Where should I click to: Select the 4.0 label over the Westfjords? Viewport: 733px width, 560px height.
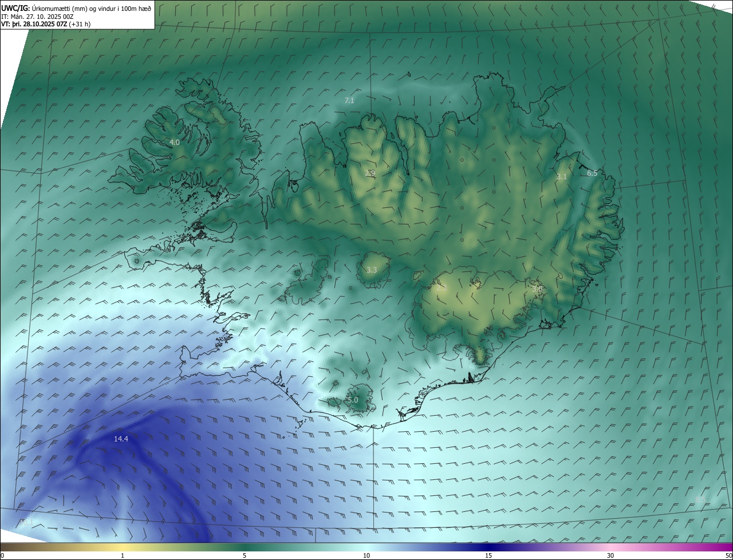174,142
